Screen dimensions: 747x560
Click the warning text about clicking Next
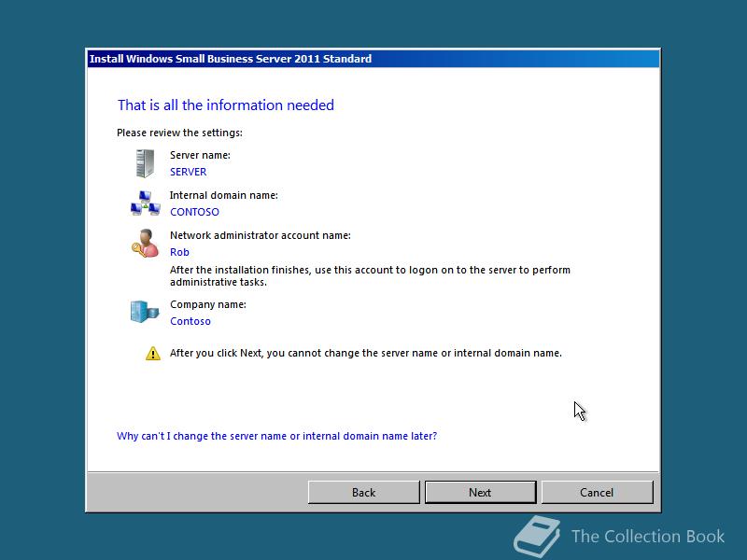coord(366,353)
